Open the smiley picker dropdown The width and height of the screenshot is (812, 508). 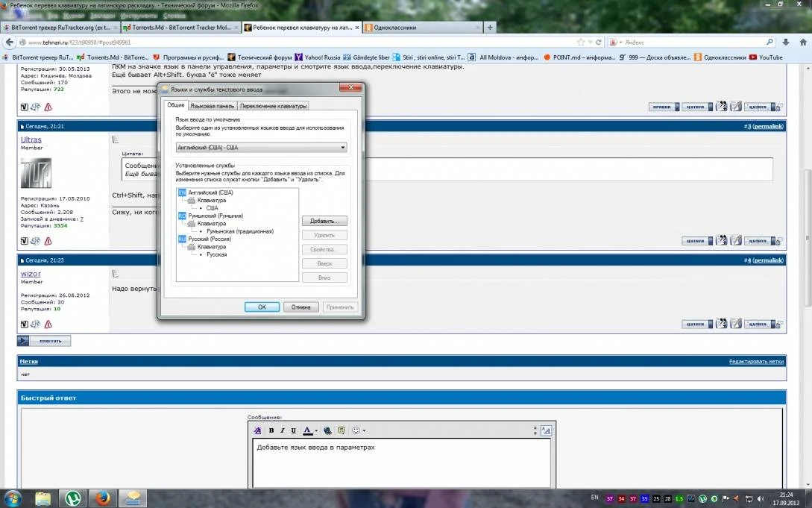click(x=364, y=430)
